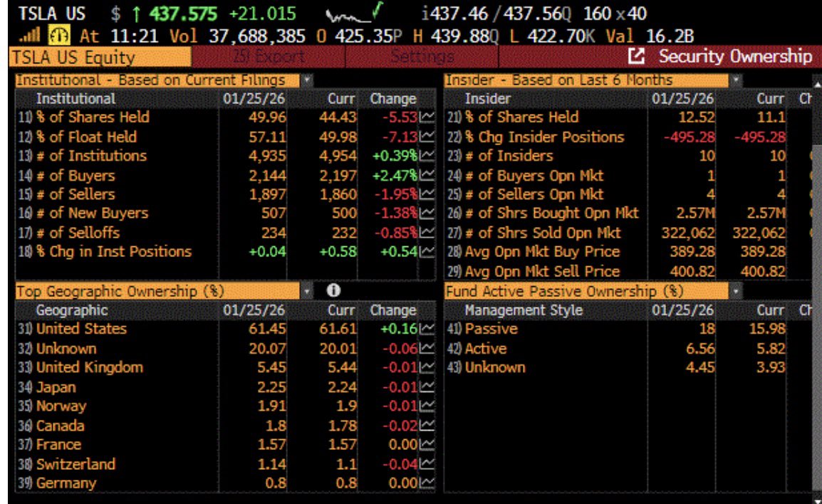Click the intraday sparkline chart in header
The width and height of the screenshot is (822, 504).
(x=353, y=13)
